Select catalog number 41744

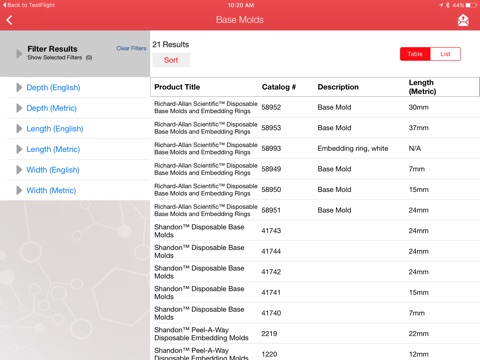(x=271, y=251)
